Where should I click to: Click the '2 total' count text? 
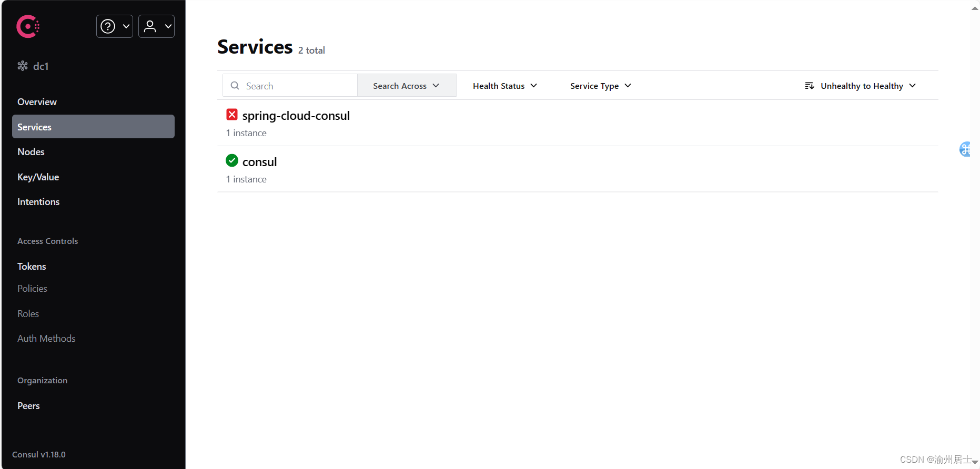tap(311, 50)
